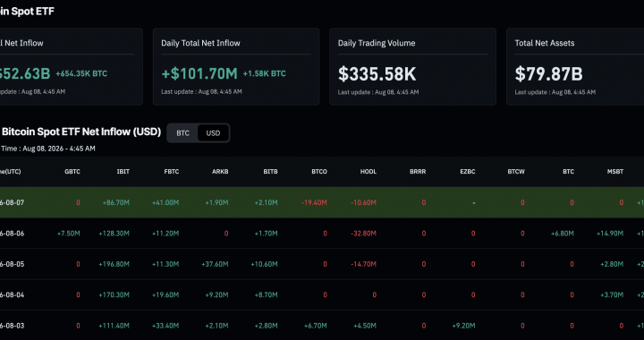644x340 pixels.
Task: Click the BTCO column header
Action: click(319, 172)
